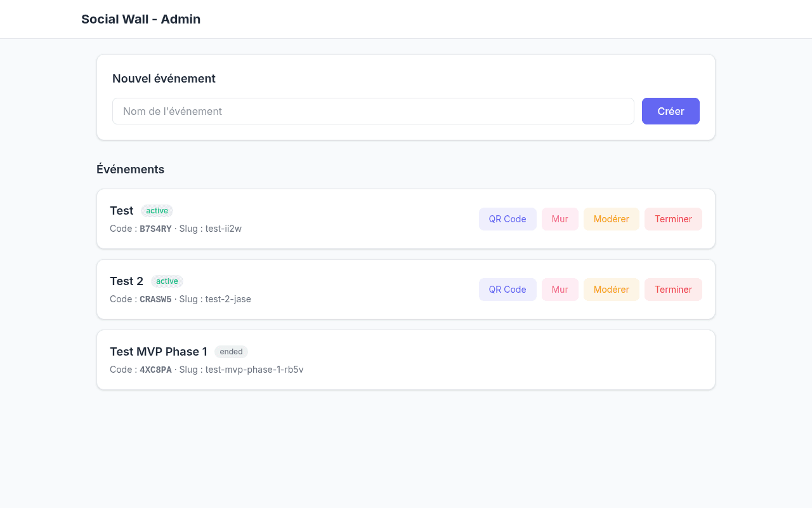This screenshot has height=508, width=812.
Task: Click the "ended" status badge
Action: point(231,352)
